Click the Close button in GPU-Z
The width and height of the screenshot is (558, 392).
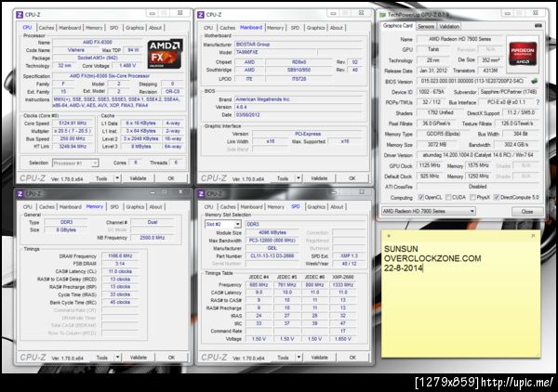527,212
